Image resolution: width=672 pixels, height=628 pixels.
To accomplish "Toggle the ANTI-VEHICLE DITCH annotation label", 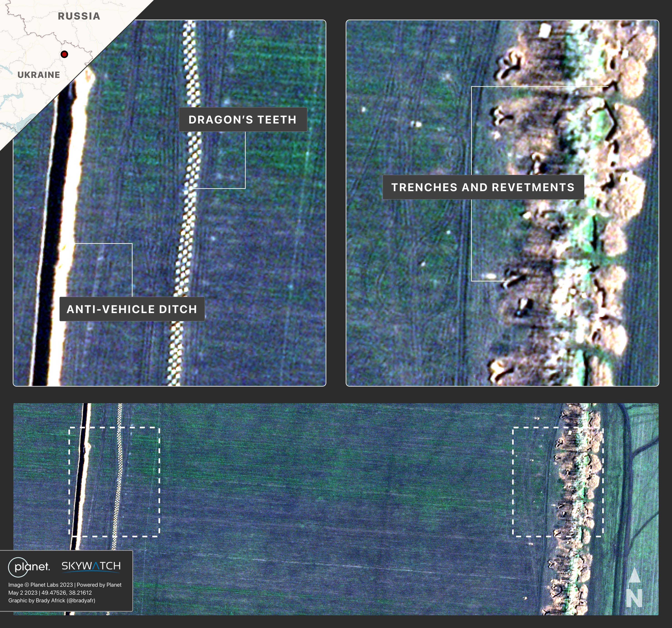I will [132, 309].
